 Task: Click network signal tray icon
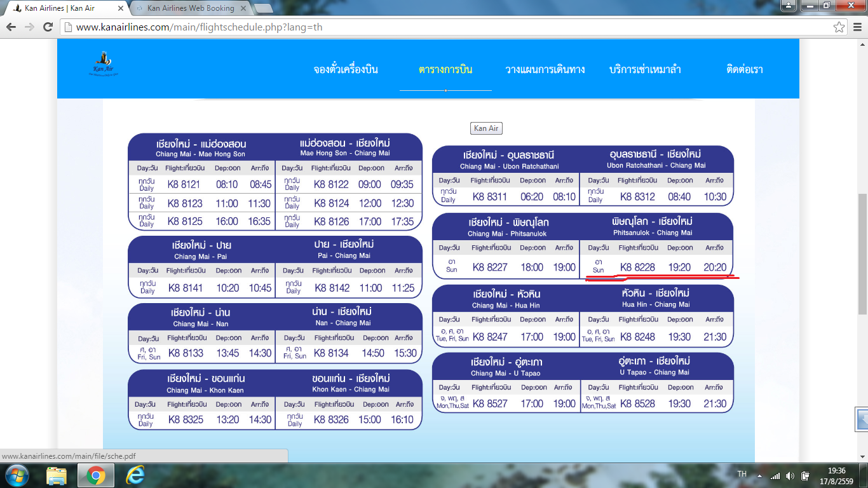775,475
